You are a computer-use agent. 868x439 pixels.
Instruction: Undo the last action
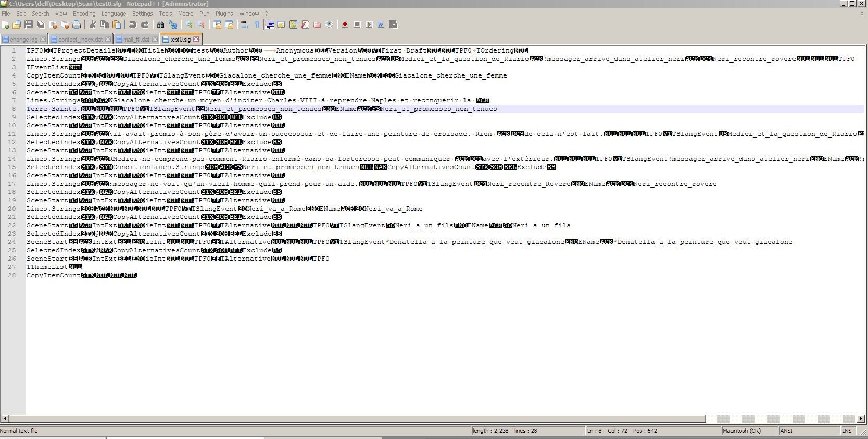(x=132, y=24)
